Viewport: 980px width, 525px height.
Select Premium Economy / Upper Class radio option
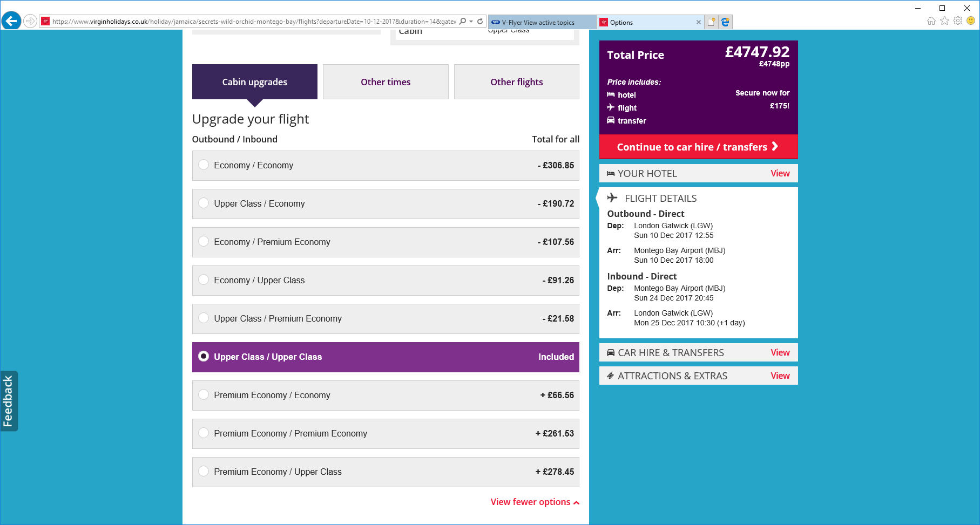(x=204, y=472)
